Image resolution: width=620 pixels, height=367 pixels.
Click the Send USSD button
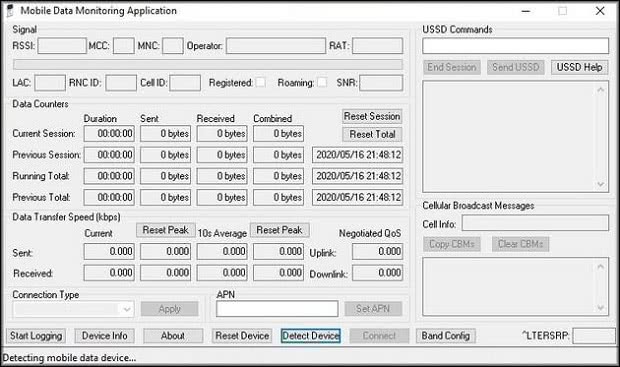pyautogui.click(x=516, y=67)
